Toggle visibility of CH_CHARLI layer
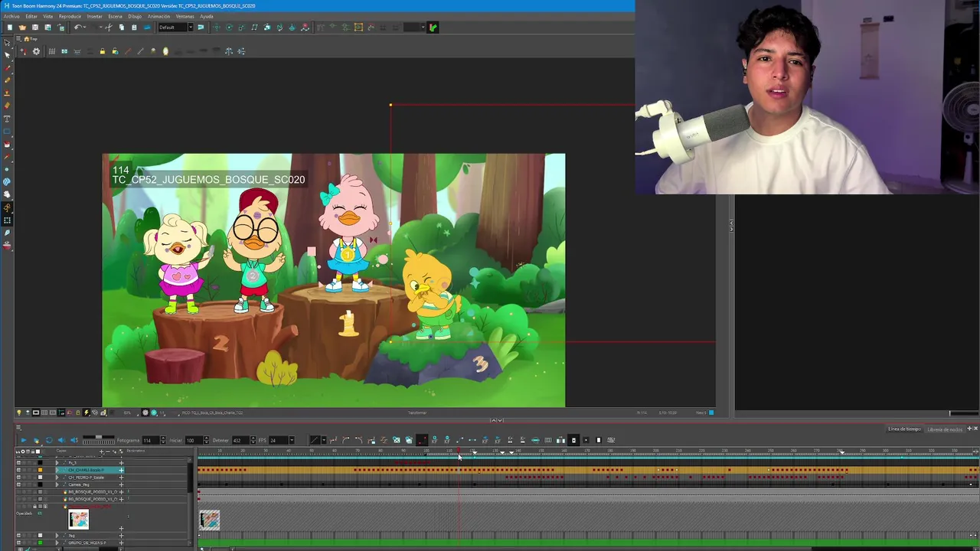980x551 pixels. (18, 470)
